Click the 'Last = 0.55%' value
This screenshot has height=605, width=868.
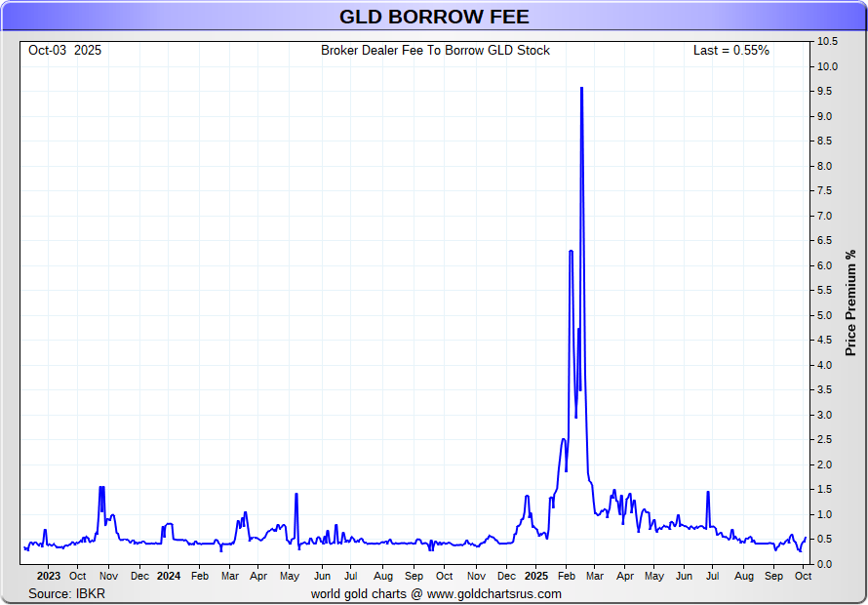point(731,51)
